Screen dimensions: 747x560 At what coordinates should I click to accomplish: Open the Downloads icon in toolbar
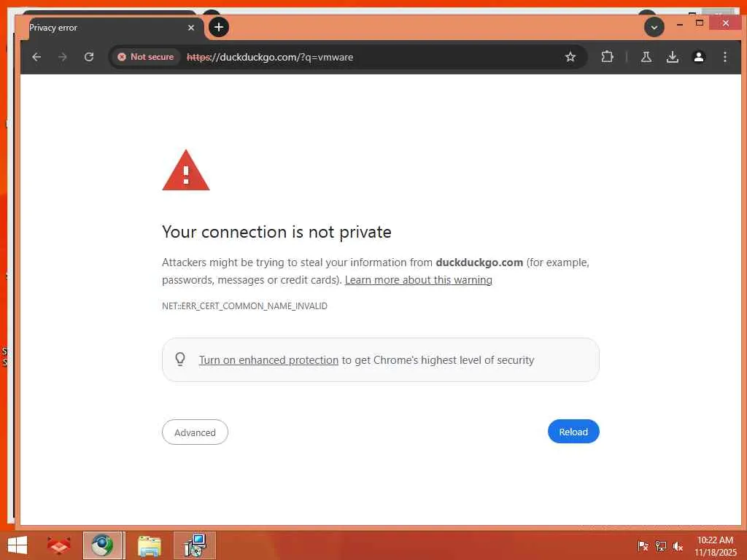672,57
